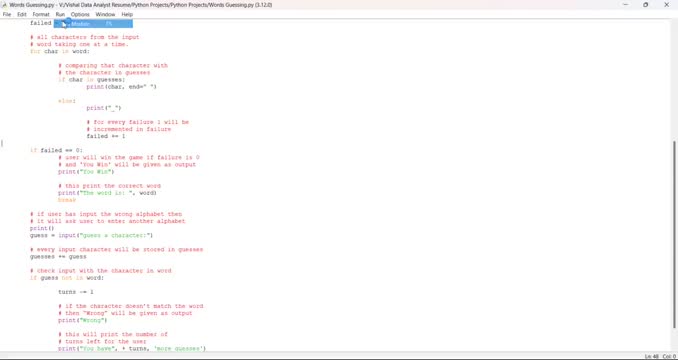Select the highlighted Run Module F5 entry
678x360 pixels.
(93, 23)
